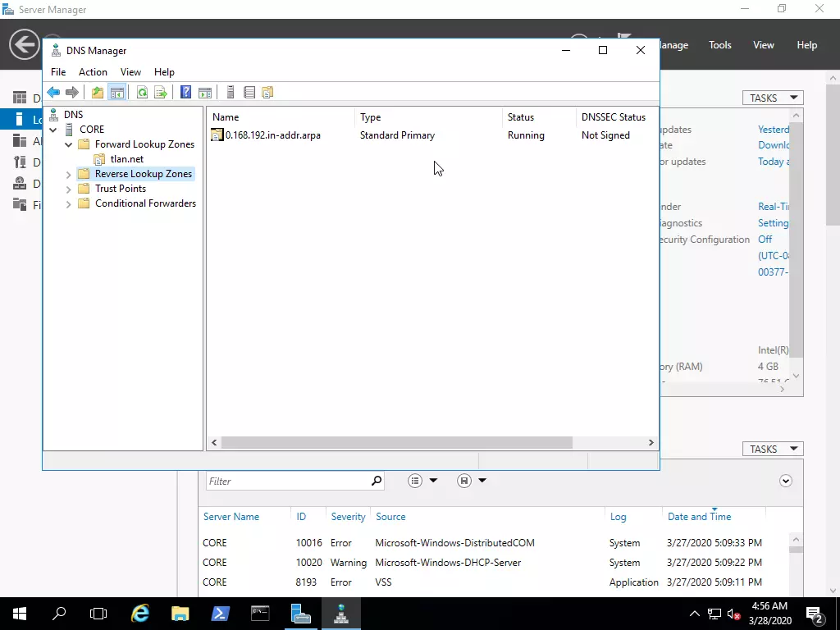Expand Conditional Forwarders node
This screenshot has height=630, width=840.
click(68, 203)
